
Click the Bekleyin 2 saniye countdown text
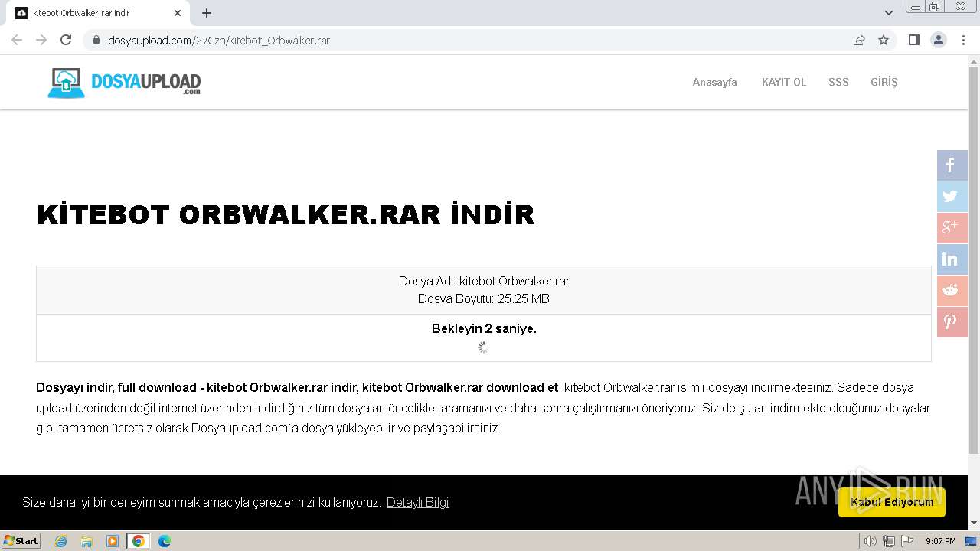(x=484, y=328)
